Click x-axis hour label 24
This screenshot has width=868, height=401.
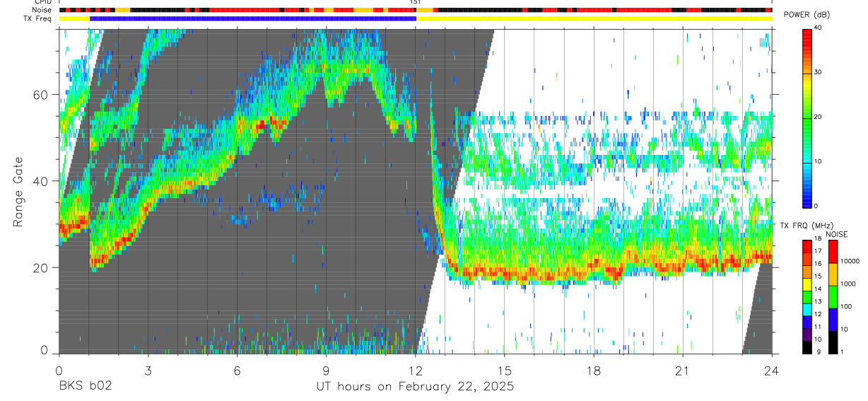tap(772, 371)
